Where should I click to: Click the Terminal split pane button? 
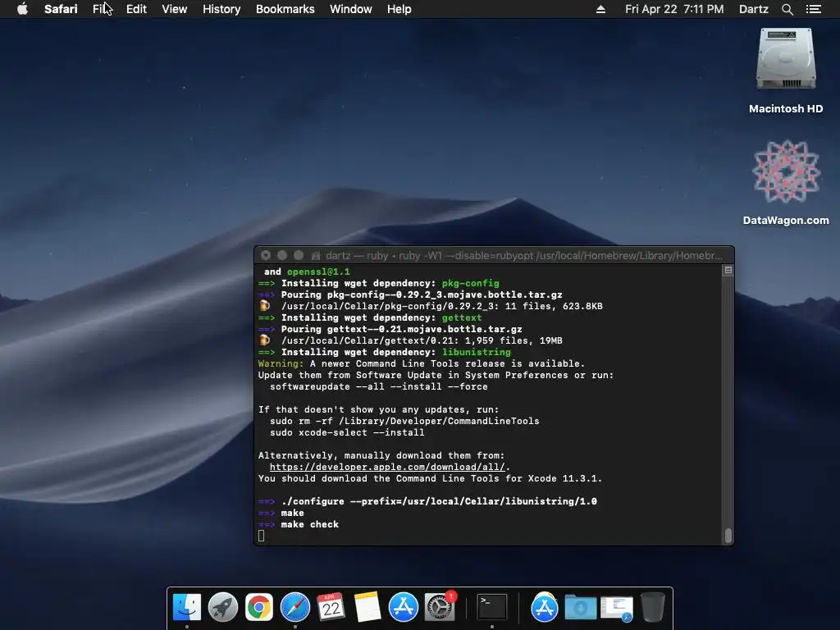pos(728,271)
